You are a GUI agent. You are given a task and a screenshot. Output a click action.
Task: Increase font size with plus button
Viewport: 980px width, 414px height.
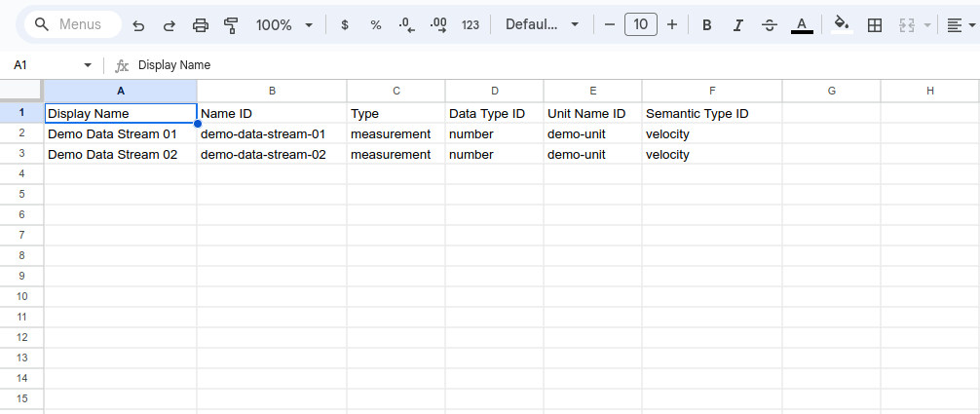pyautogui.click(x=672, y=24)
